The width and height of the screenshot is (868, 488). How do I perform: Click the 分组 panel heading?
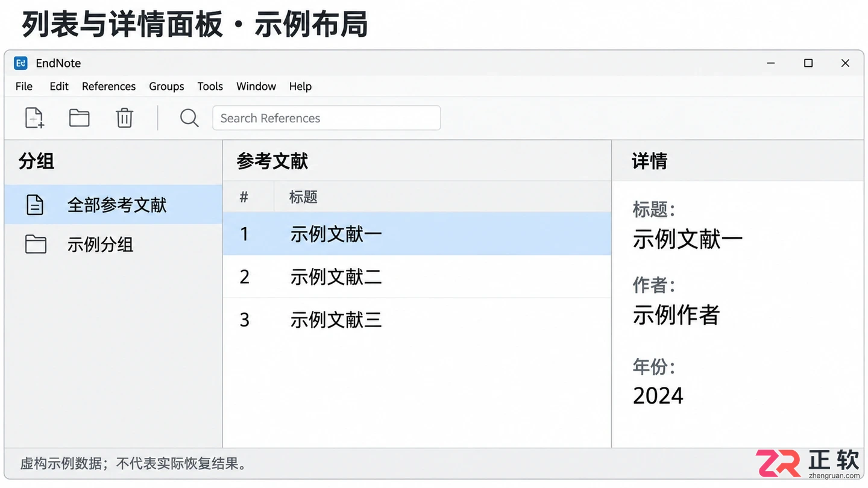coord(37,161)
